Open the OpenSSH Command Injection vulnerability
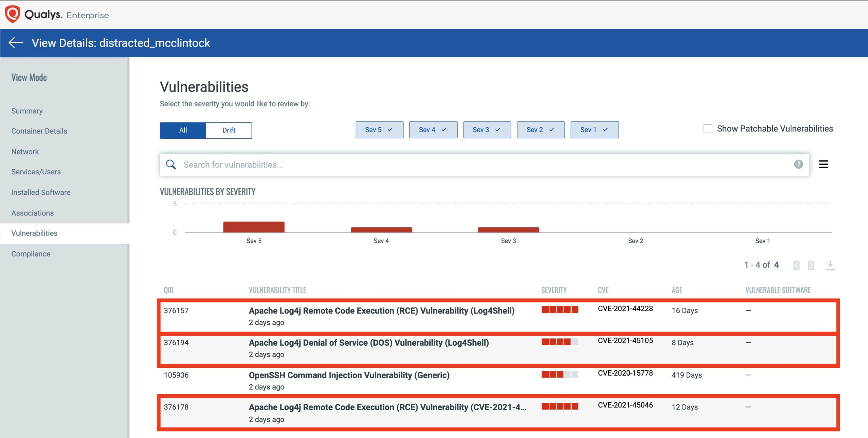868x438 pixels. [x=349, y=375]
